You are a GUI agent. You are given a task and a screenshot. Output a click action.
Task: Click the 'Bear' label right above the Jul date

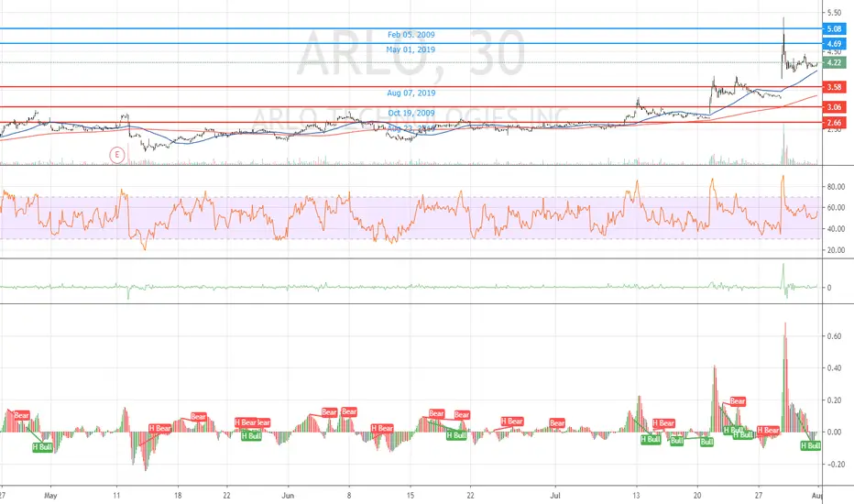pos(557,422)
